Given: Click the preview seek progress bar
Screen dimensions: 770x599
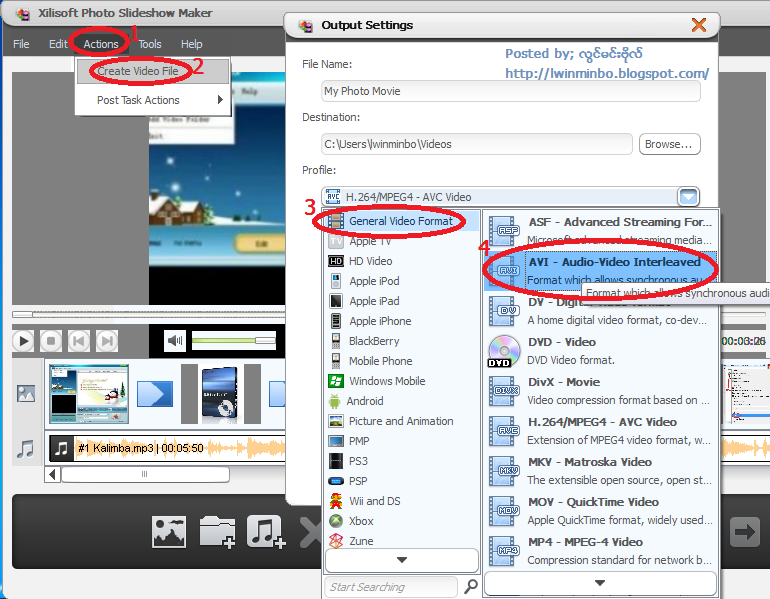Looking at the screenshot, I should pos(149,314).
